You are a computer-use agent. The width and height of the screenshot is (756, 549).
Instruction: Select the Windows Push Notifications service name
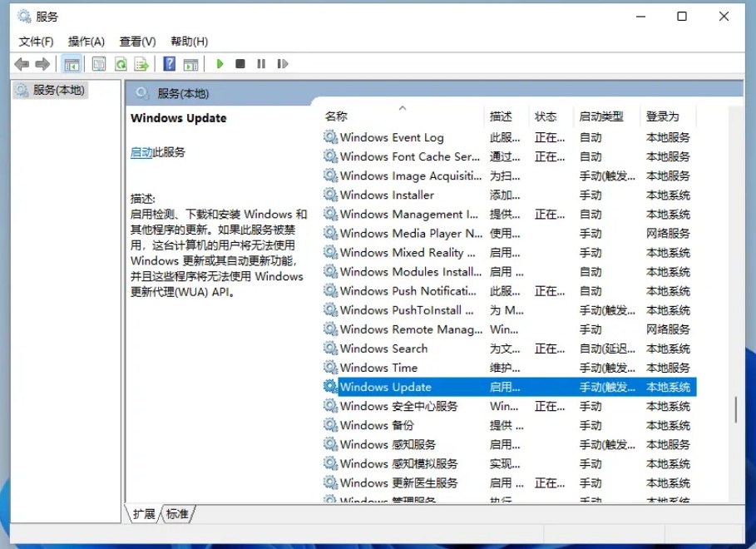tap(408, 291)
